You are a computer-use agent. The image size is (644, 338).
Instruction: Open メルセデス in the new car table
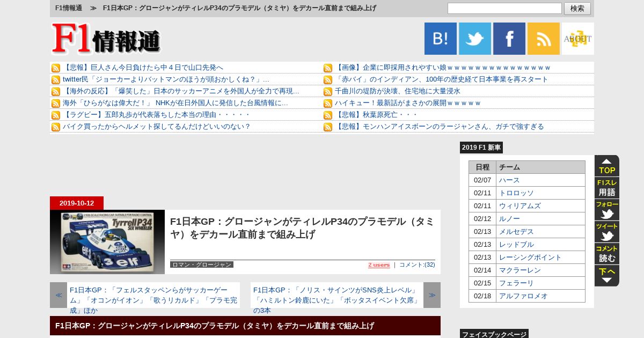(516, 232)
